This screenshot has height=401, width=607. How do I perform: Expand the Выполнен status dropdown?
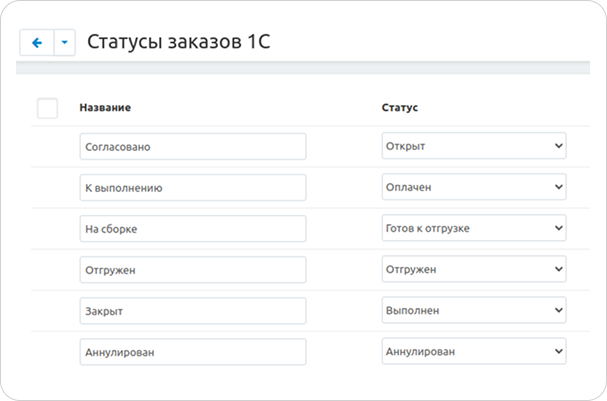point(474,310)
